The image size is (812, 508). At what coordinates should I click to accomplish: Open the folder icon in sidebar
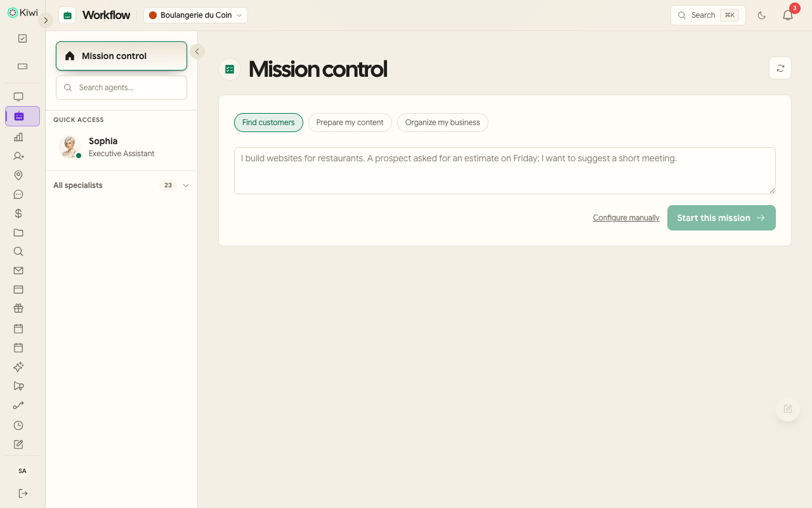point(18,232)
